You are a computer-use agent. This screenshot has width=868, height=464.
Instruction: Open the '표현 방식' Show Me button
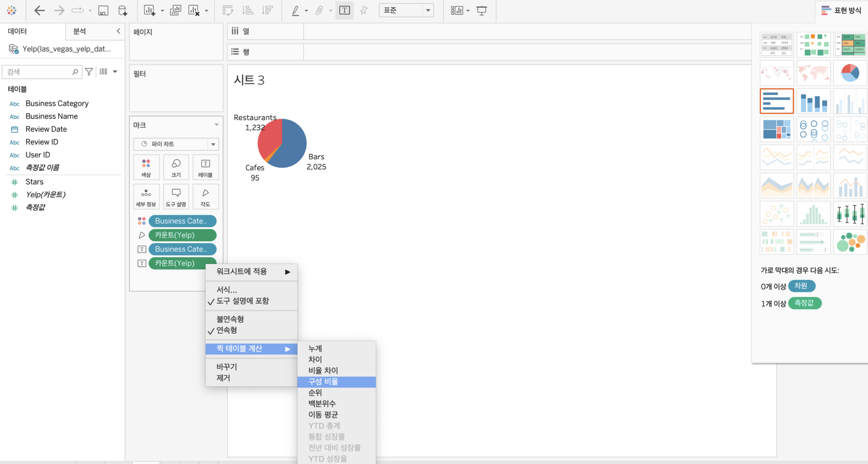(842, 11)
